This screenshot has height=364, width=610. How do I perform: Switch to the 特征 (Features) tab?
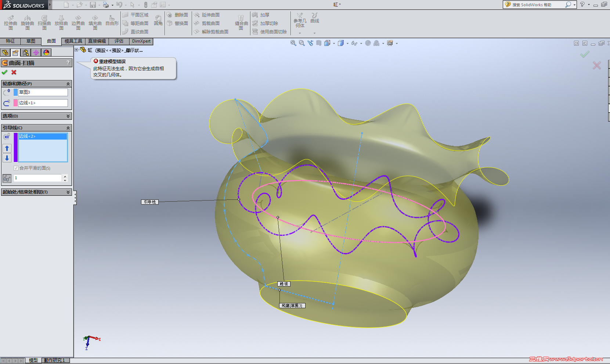[x=10, y=41]
